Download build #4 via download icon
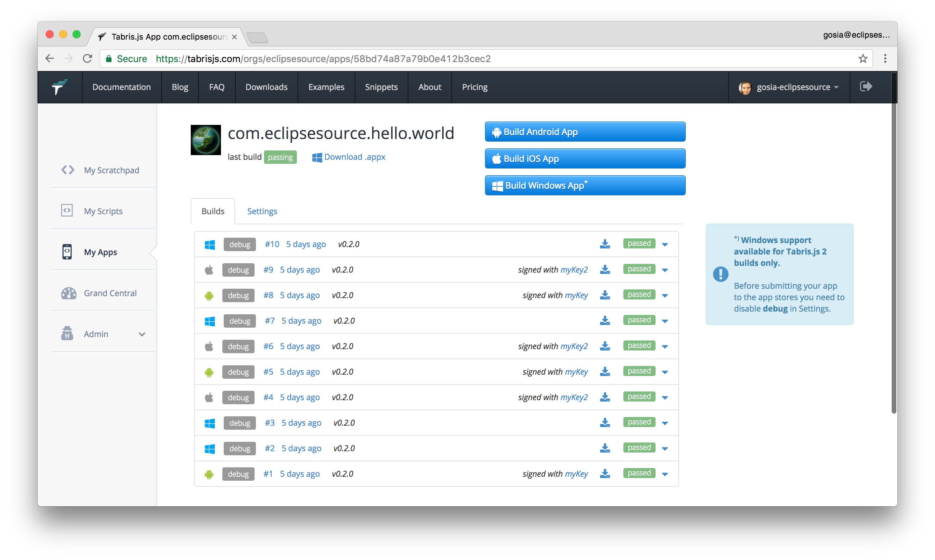The height and width of the screenshot is (560, 935). click(605, 397)
